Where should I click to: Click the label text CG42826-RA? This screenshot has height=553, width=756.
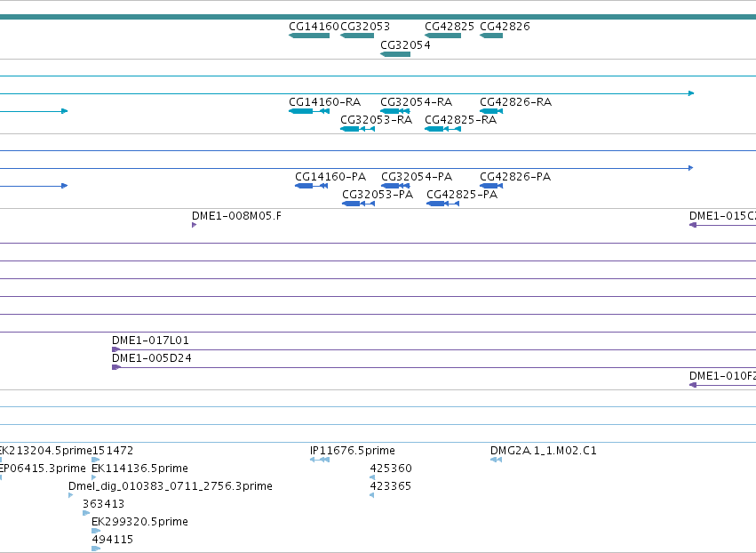pyautogui.click(x=515, y=102)
